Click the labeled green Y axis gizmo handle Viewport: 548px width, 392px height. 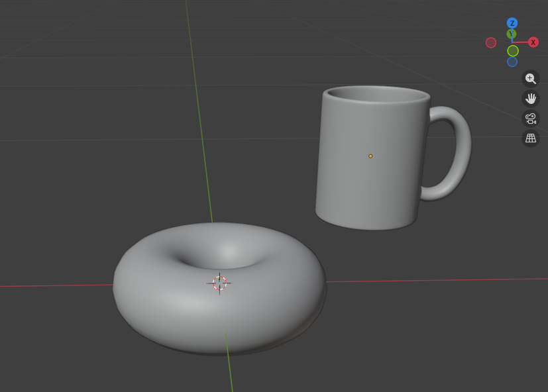[x=511, y=34]
